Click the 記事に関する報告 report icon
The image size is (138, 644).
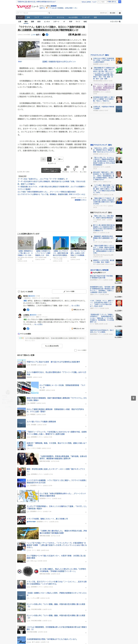[24, 172]
